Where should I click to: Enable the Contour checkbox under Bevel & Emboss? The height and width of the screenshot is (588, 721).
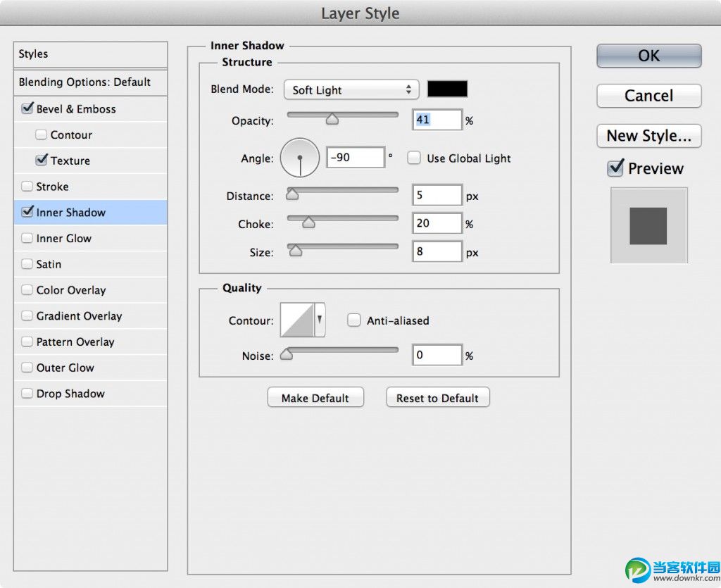[42, 135]
